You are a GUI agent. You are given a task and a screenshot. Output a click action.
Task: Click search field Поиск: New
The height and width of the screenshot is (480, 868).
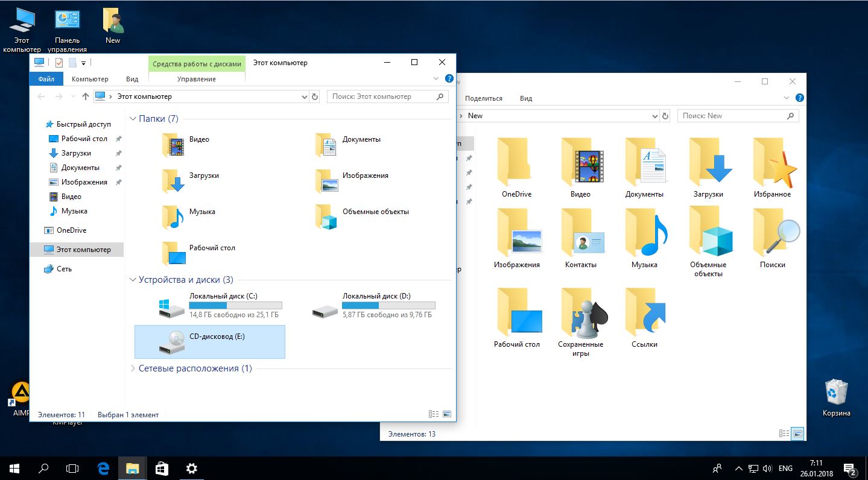(738, 116)
